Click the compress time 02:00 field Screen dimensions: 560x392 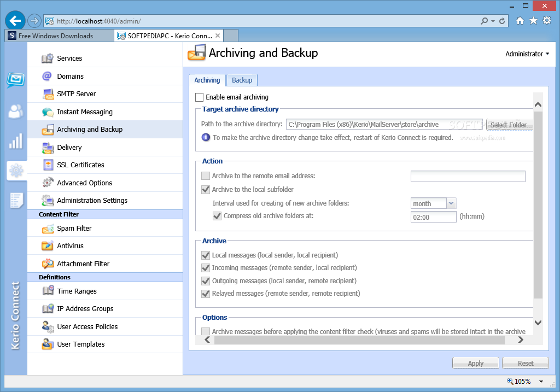pyautogui.click(x=434, y=217)
